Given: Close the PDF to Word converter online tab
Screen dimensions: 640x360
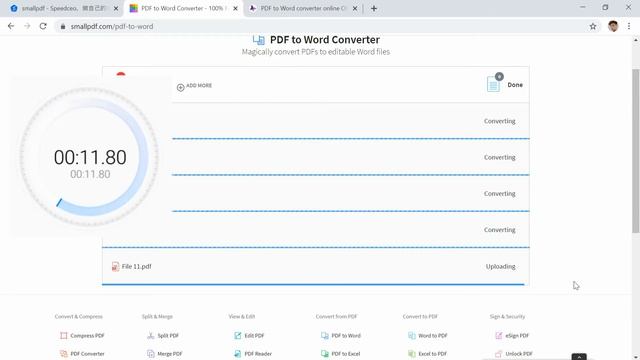Looking at the screenshot, I should (355, 8).
